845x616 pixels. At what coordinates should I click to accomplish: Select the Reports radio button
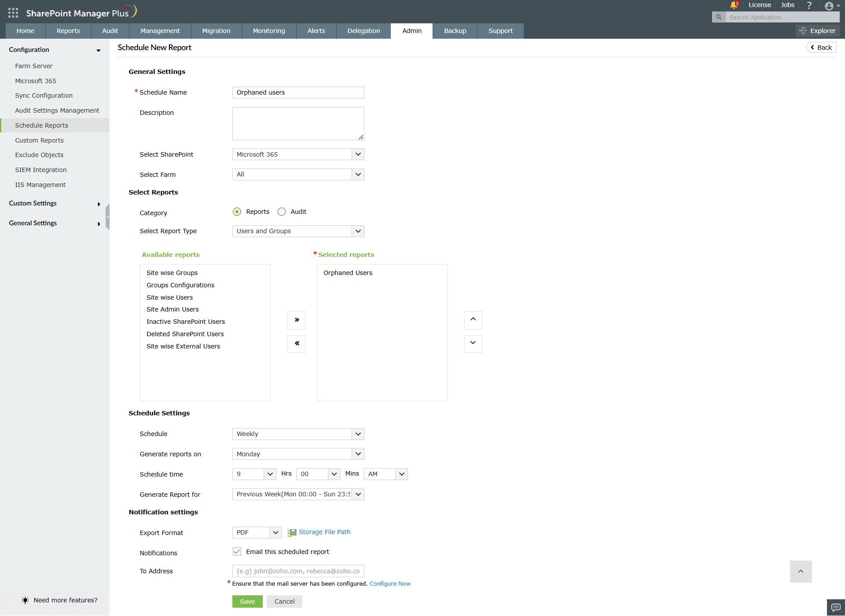pos(237,212)
